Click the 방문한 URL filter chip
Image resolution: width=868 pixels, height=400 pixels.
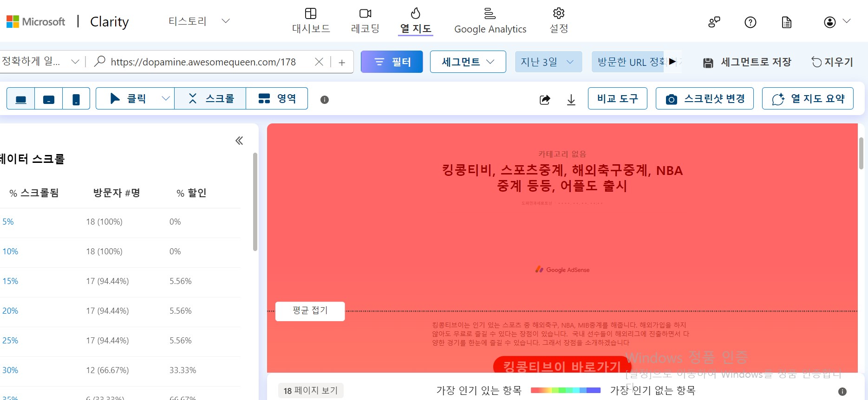tap(629, 62)
